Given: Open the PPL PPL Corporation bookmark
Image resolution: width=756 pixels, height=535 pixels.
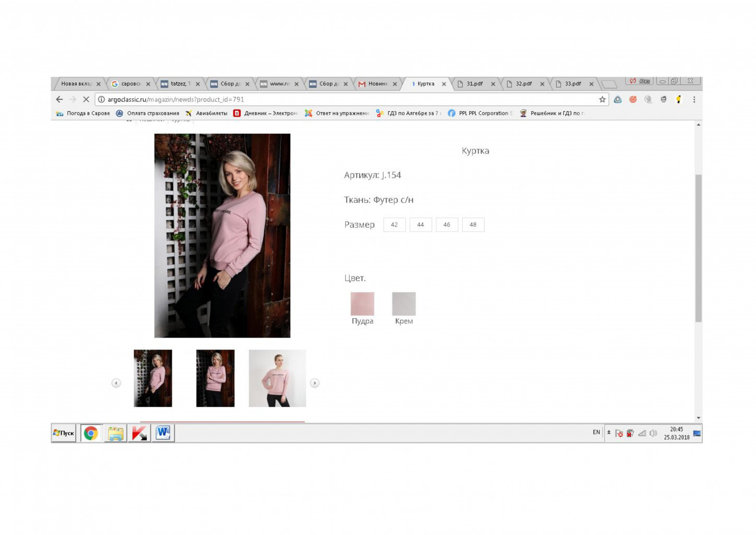Looking at the screenshot, I should pos(480,113).
